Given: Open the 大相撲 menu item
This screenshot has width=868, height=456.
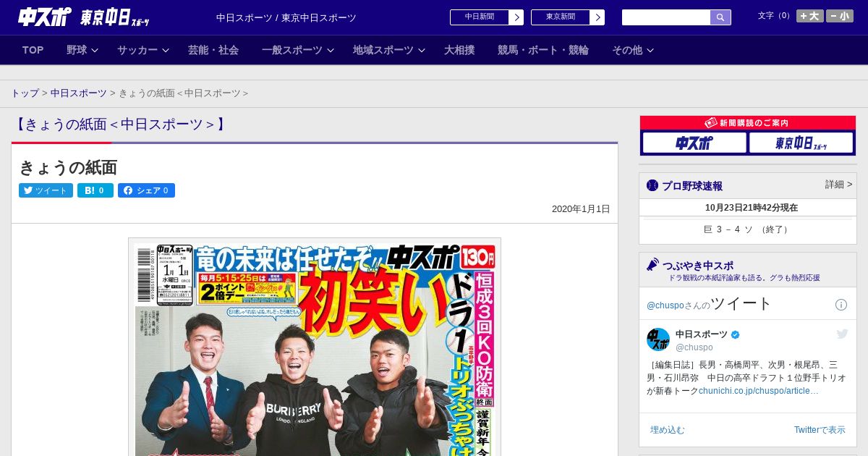Looking at the screenshot, I should [x=459, y=50].
